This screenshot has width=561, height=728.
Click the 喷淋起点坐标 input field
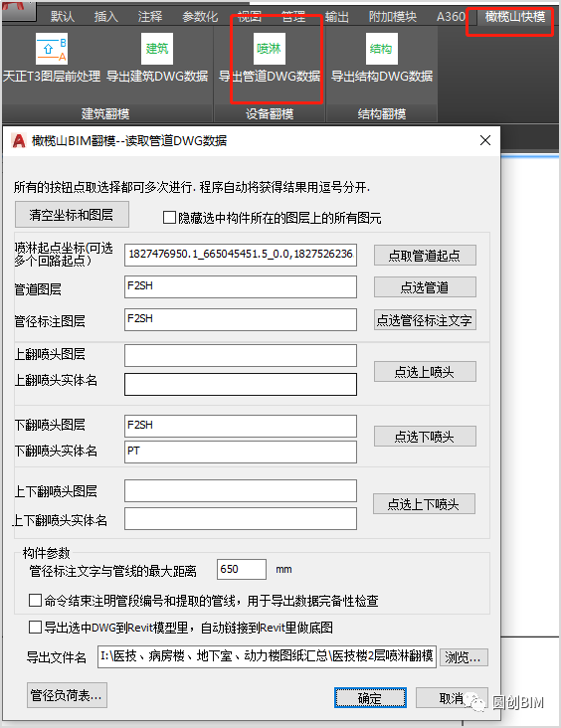coord(241,255)
